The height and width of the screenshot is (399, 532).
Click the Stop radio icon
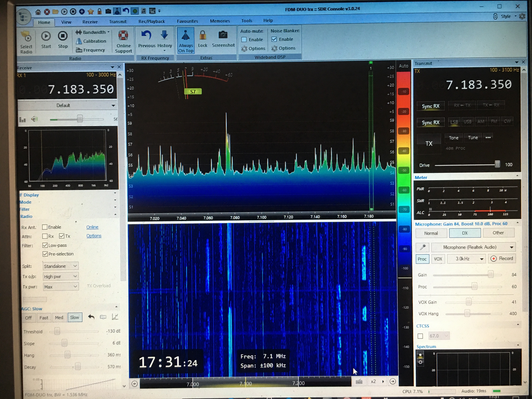[63, 36]
